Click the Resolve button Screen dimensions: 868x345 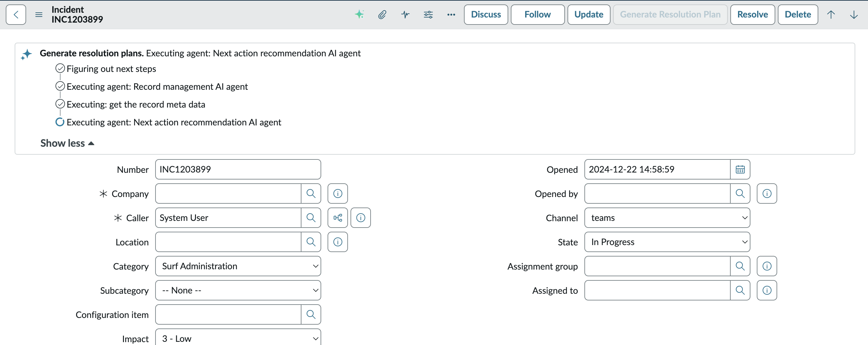(x=752, y=14)
